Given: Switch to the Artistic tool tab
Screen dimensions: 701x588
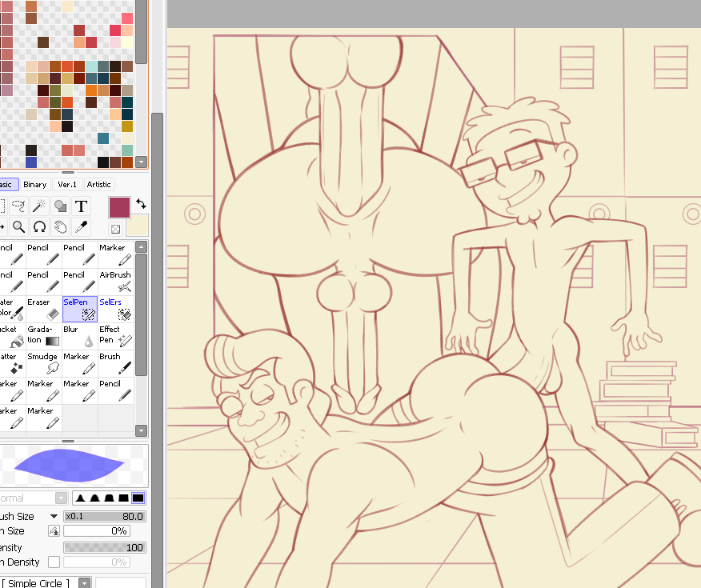Looking at the screenshot, I should (x=98, y=184).
